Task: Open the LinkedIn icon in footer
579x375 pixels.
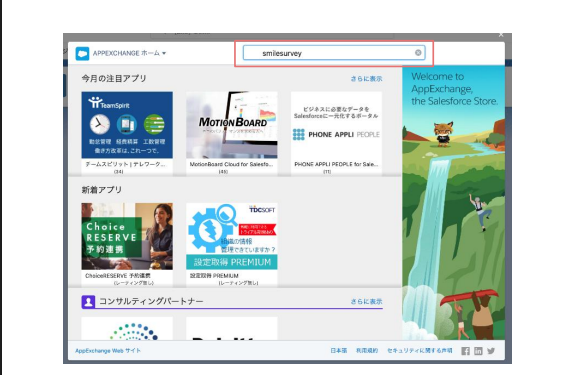Action: click(x=478, y=351)
